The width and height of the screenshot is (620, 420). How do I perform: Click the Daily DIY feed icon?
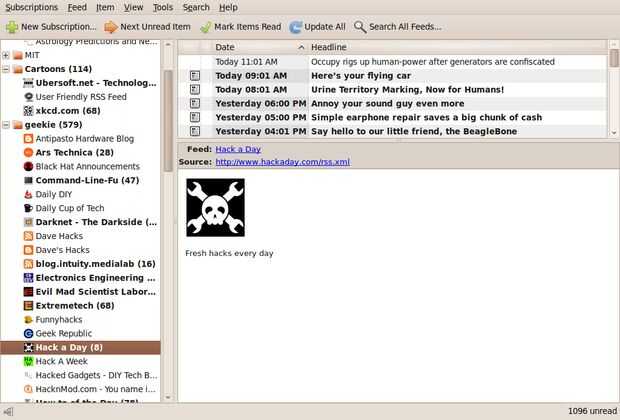pos(28,194)
